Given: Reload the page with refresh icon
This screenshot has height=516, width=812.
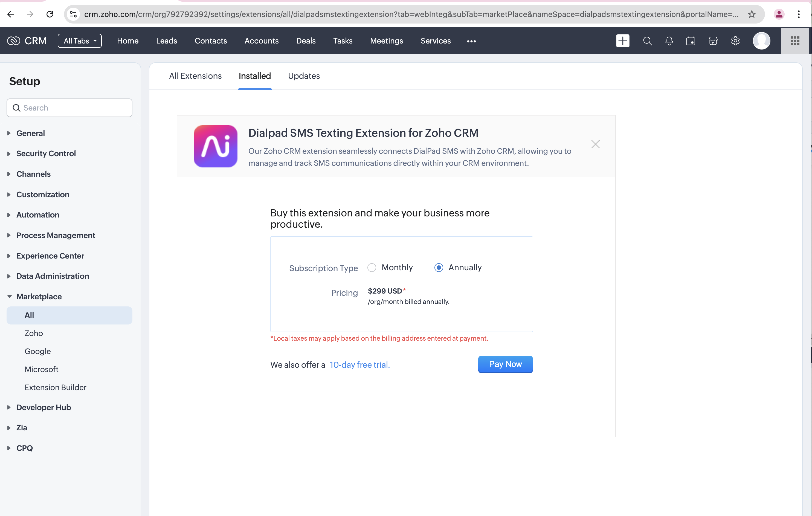Looking at the screenshot, I should tap(50, 14).
